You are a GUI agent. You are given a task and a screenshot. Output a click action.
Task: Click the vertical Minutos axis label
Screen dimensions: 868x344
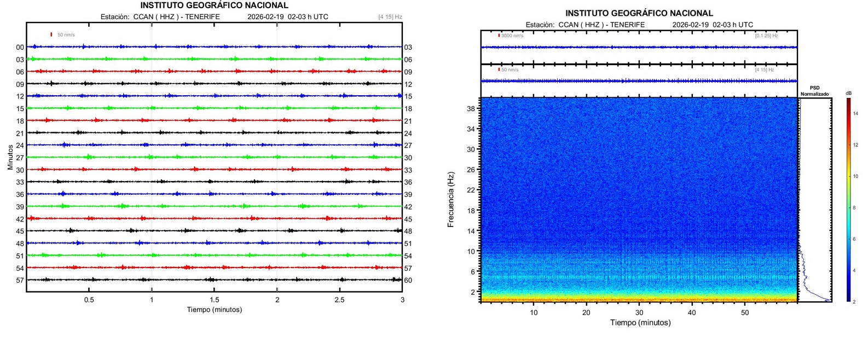tap(10, 157)
